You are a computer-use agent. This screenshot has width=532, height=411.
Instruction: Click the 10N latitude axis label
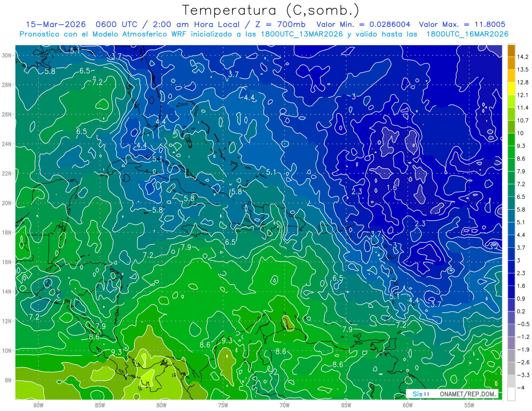[x=7, y=351]
